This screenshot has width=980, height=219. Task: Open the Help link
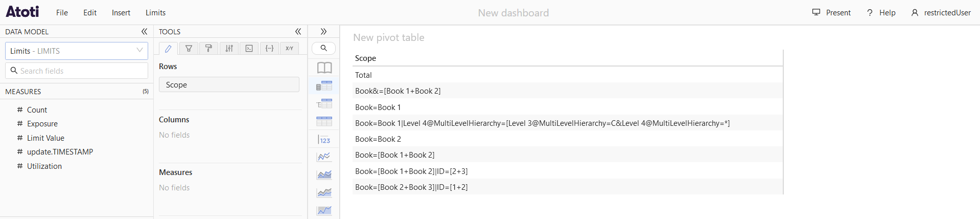(x=881, y=13)
